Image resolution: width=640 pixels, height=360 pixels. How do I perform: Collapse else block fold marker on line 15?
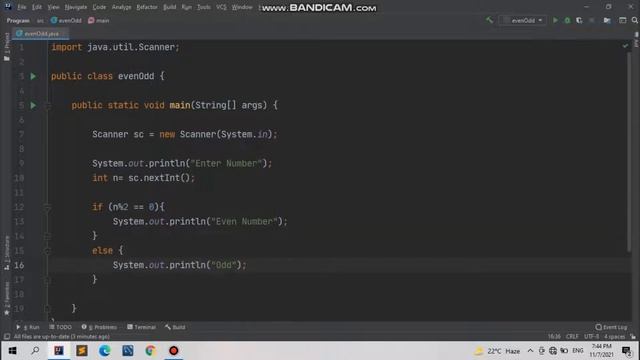point(47,251)
